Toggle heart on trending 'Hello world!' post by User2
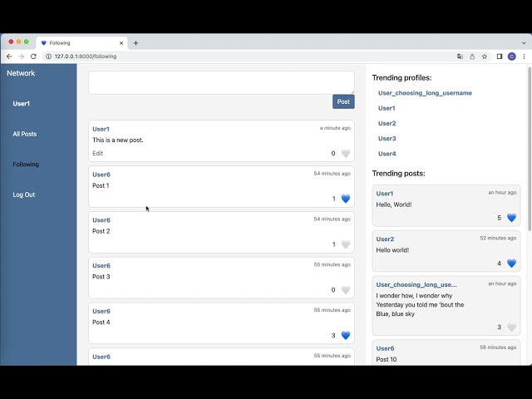This screenshot has height=399, width=532. pyautogui.click(x=511, y=264)
